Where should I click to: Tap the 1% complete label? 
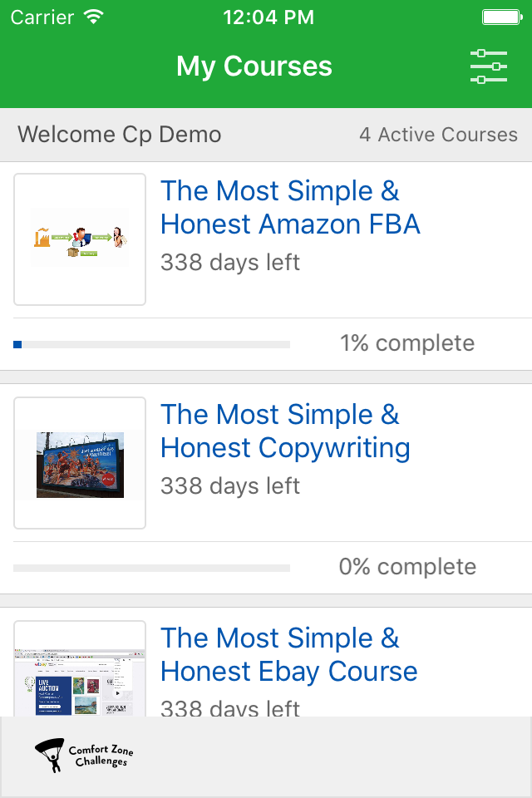(x=407, y=343)
